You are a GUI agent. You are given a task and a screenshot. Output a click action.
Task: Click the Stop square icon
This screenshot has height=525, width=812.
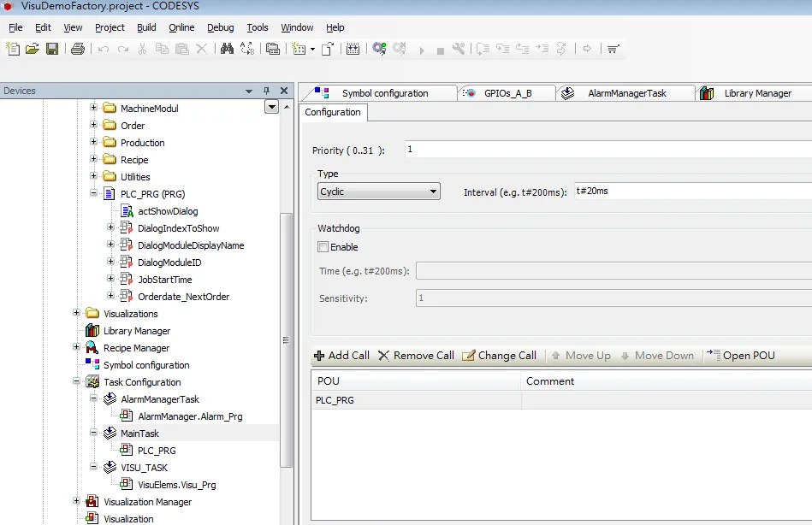tap(440, 50)
